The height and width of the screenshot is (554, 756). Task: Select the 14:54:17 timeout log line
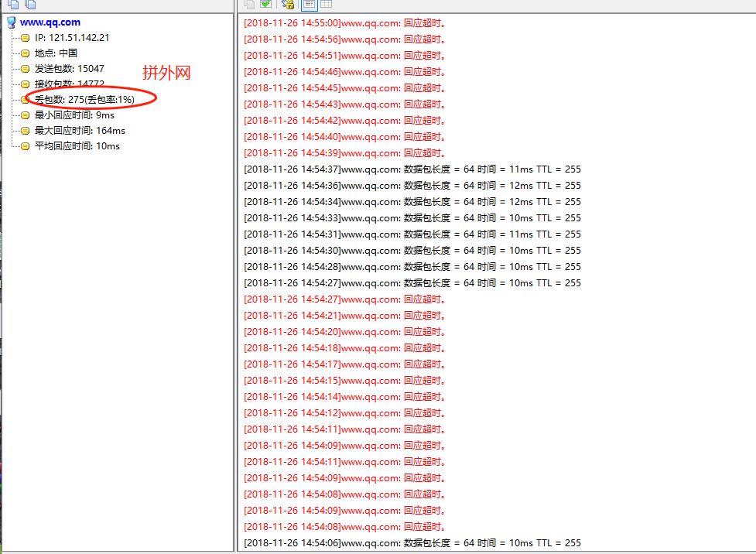(x=344, y=364)
